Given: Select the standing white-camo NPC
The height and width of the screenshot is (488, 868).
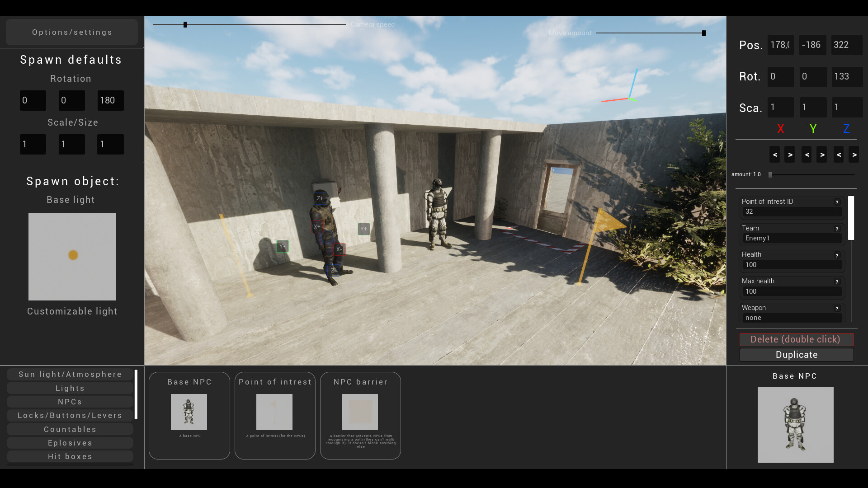Looking at the screenshot, I should click(437, 213).
